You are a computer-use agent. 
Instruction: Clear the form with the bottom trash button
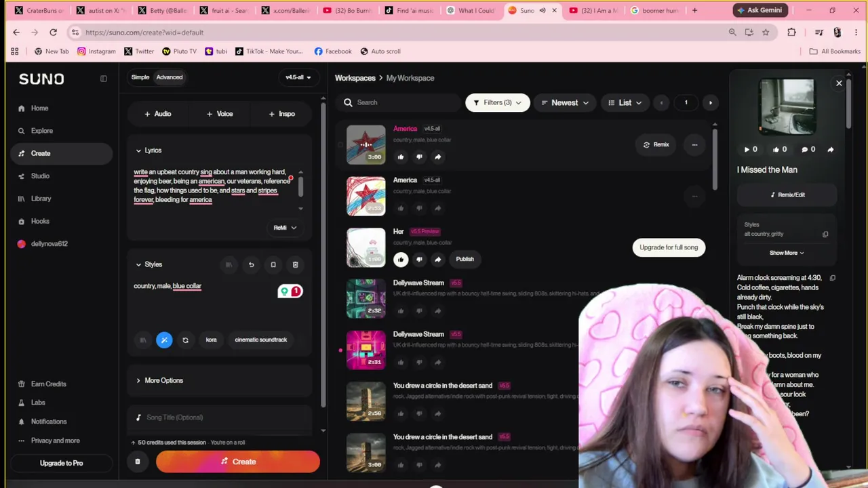[x=137, y=462]
